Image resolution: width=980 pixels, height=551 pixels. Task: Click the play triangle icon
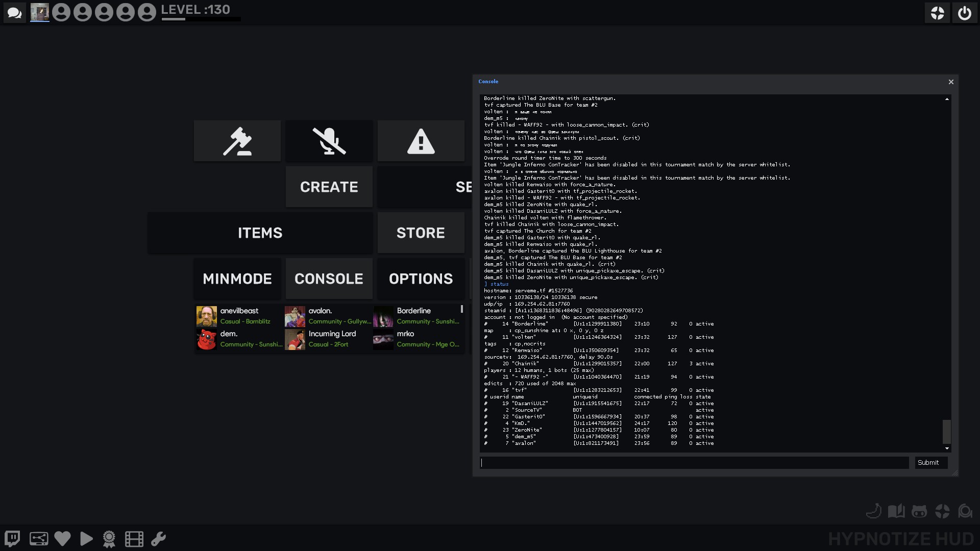point(86,539)
